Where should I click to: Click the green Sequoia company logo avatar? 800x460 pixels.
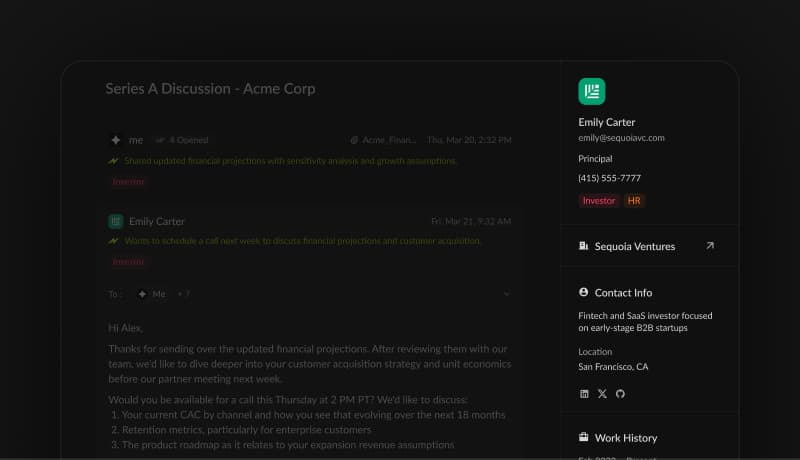pos(592,91)
